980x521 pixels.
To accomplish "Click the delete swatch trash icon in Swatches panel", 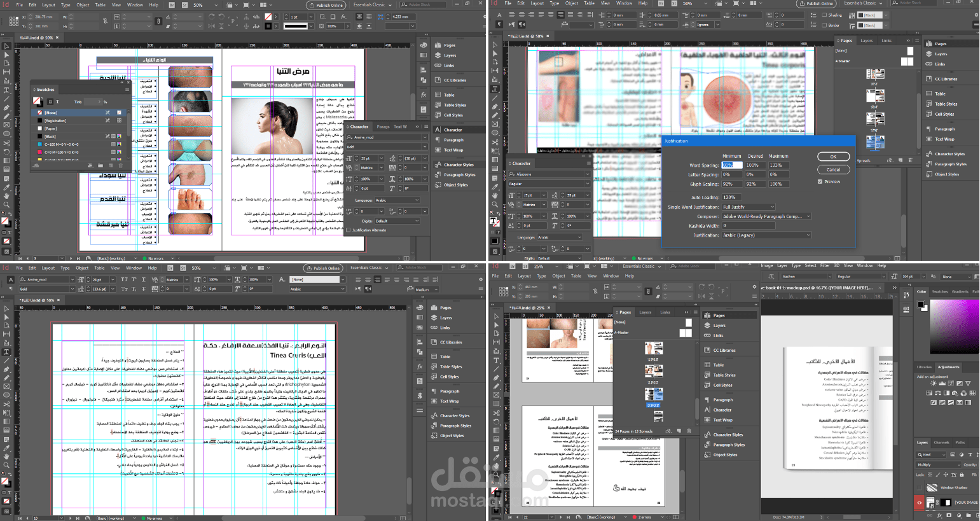I will coord(120,165).
